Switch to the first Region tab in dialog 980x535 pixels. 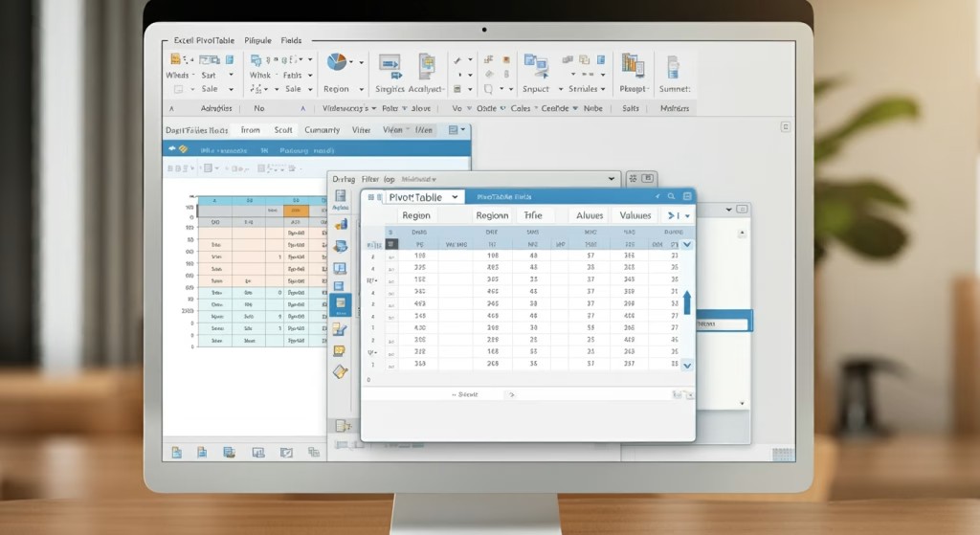tap(415, 216)
